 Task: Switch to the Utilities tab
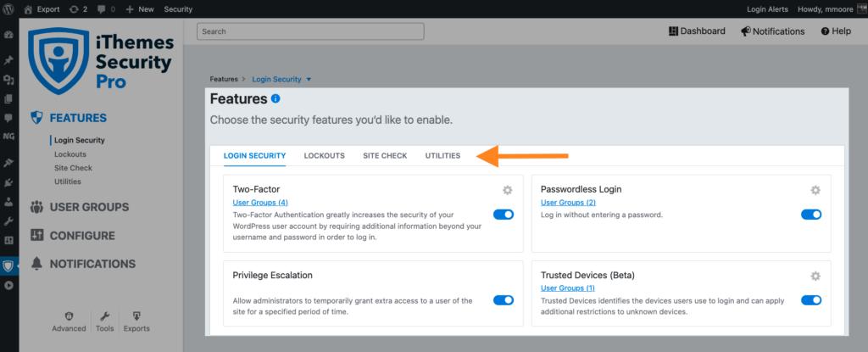[x=442, y=156]
